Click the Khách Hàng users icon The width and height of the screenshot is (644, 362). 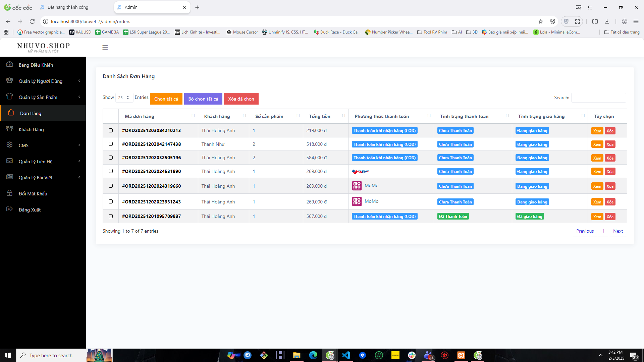click(9, 129)
